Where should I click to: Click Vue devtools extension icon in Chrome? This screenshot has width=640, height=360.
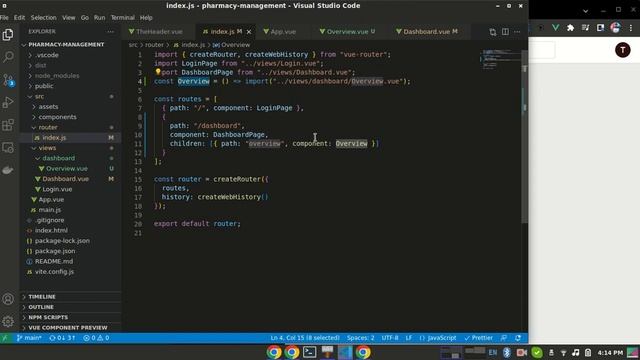pyautogui.click(x=556, y=28)
